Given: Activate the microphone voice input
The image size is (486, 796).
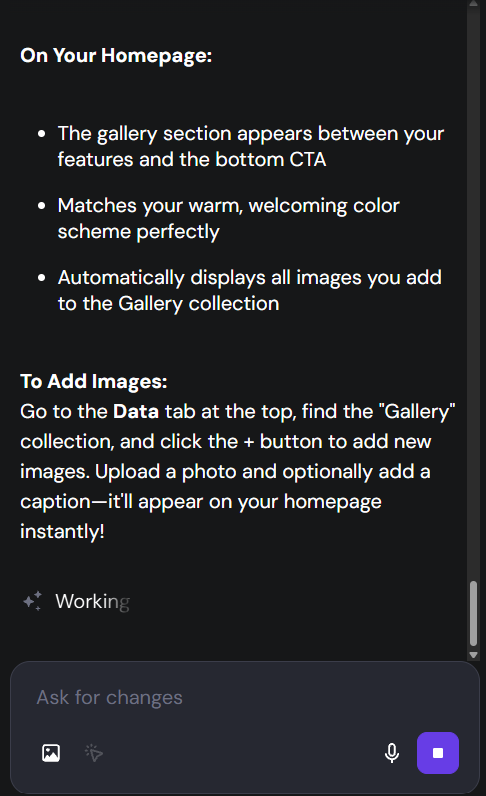Looking at the screenshot, I should tap(392, 753).
